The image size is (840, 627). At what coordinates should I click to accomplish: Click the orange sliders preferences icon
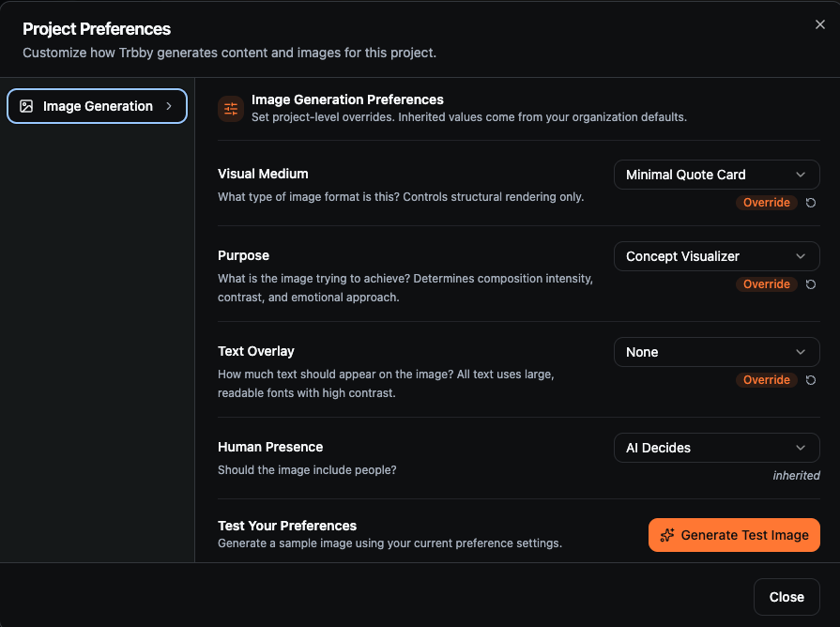(x=231, y=109)
